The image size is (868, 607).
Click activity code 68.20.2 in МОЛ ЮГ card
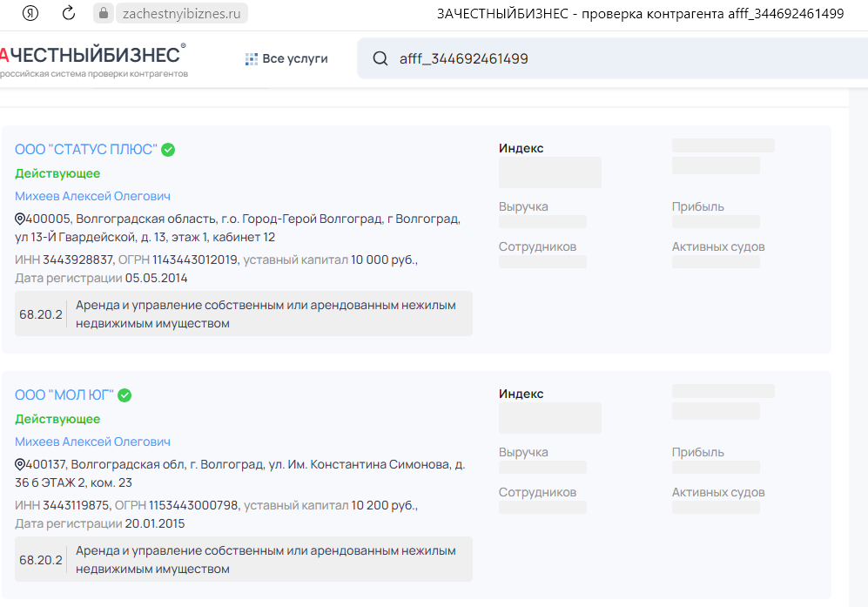point(40,561)
